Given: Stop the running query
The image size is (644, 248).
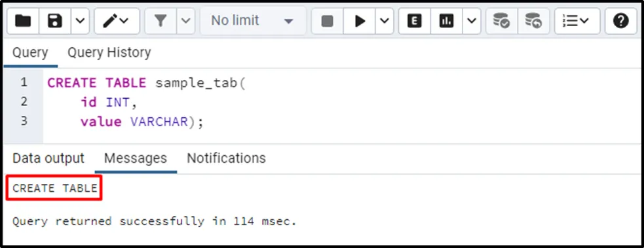Looking at the screenshot, I should (328, 21).
